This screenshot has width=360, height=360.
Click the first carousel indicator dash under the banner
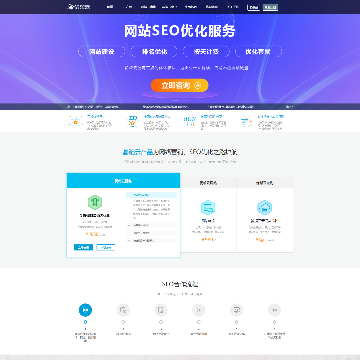point(175,100)
